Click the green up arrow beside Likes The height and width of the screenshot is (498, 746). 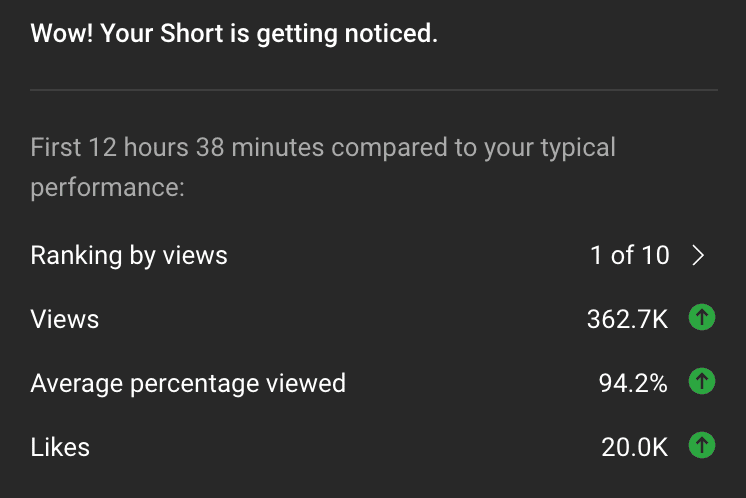click(702, 445)
